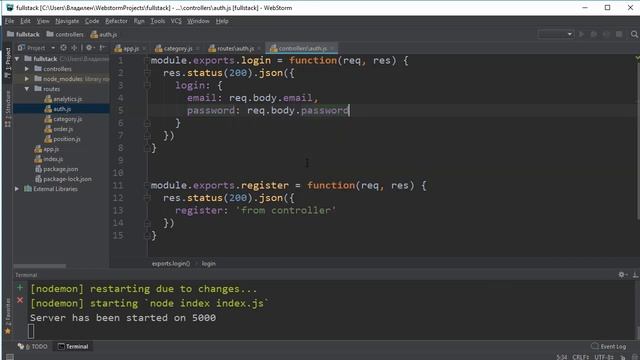Screen dimensions: 640x360
Task: Toggle the Structure side tool tab
Action: click(x=8, y=108)
